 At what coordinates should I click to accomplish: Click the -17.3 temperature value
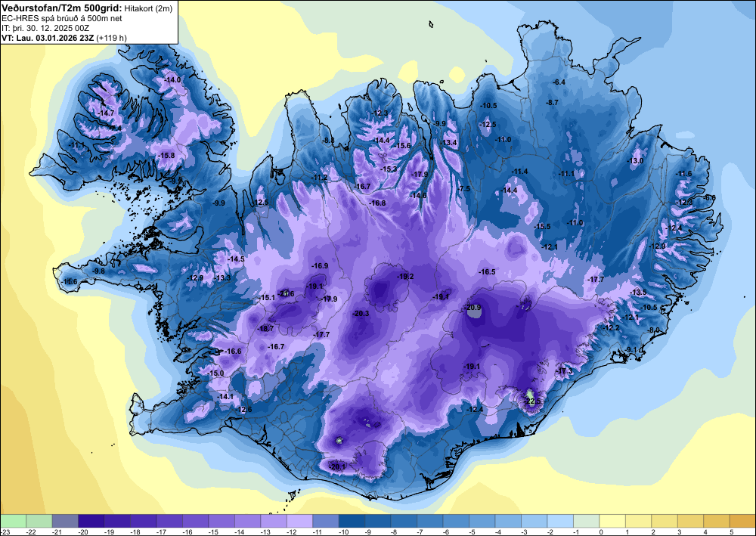(565, 371)
